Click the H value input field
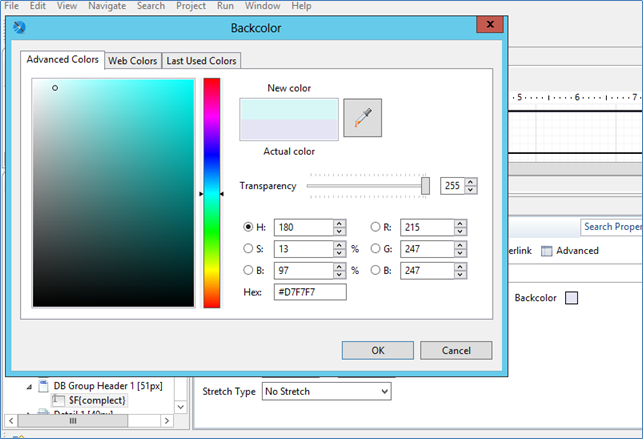643x439 pixels. coord(303,227)
